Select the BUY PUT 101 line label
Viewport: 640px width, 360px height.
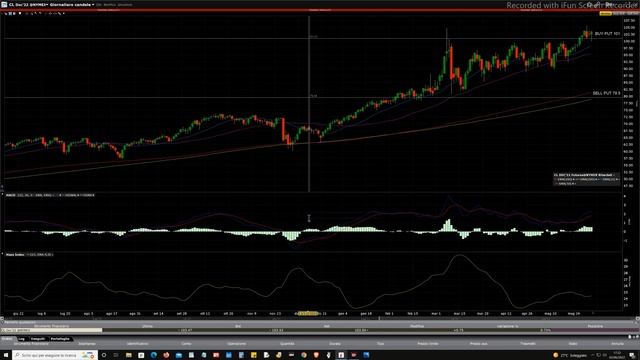point(607,33)
